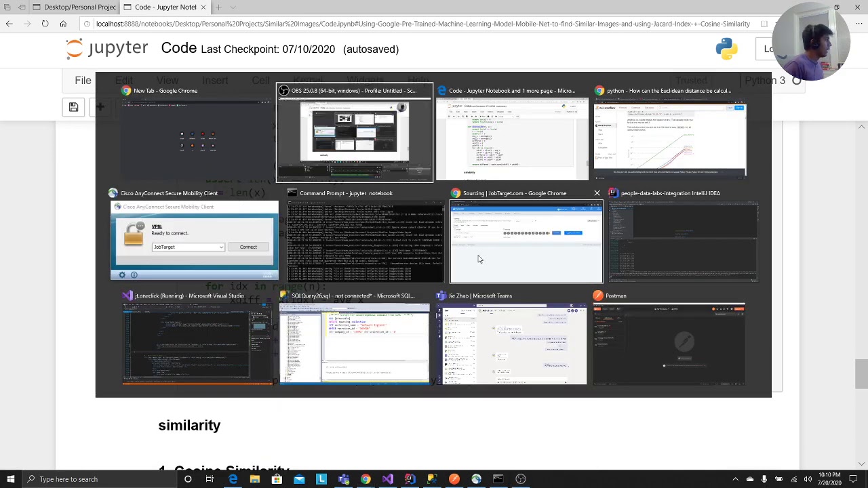Go back with the browser back arrow
868x488 pixels.
coord(9,24)
